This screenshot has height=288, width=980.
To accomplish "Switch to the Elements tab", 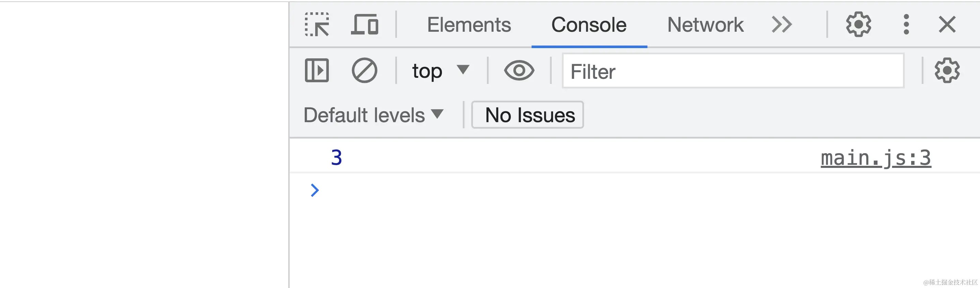I will [469, 25].
